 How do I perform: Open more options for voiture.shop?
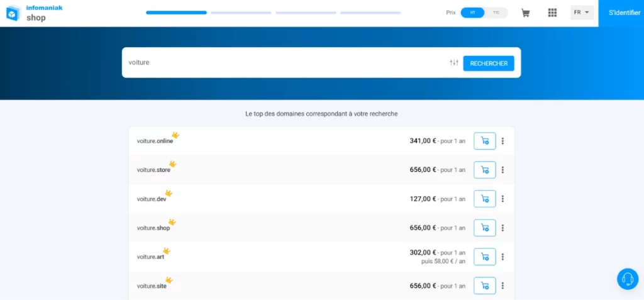point(502,228)
